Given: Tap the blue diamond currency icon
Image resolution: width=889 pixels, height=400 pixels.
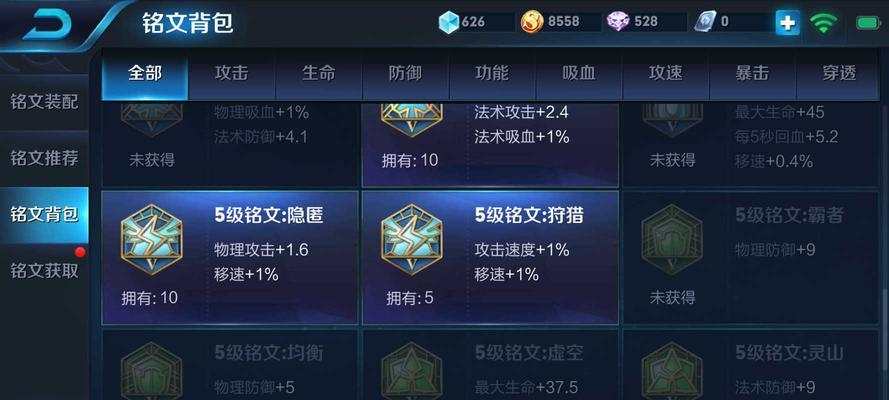Looking at the screenshot, I should click(x=449, y=23).
